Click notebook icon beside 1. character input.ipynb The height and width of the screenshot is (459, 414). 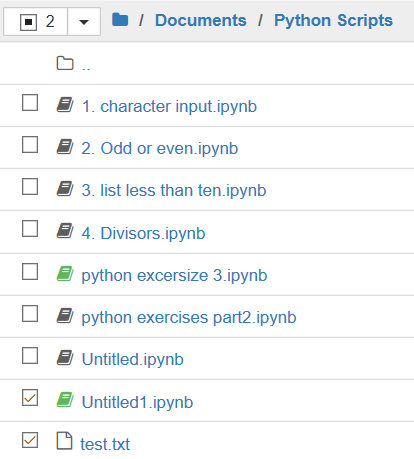pos(65,105)
